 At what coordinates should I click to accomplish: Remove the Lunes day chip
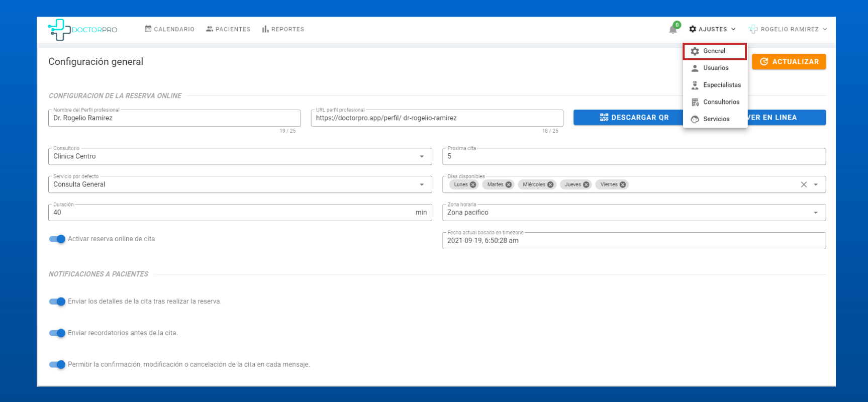pos(473,185)
